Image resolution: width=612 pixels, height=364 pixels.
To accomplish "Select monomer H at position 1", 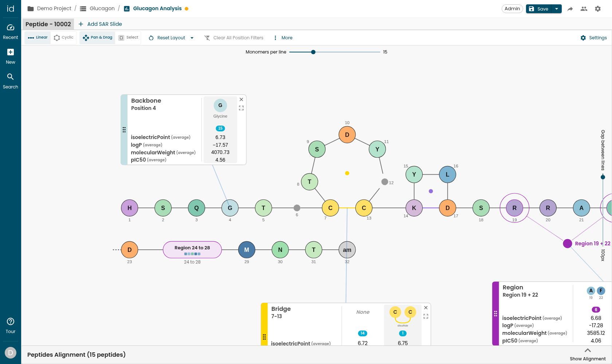I will pyautogui.click(x=130, y=208).
